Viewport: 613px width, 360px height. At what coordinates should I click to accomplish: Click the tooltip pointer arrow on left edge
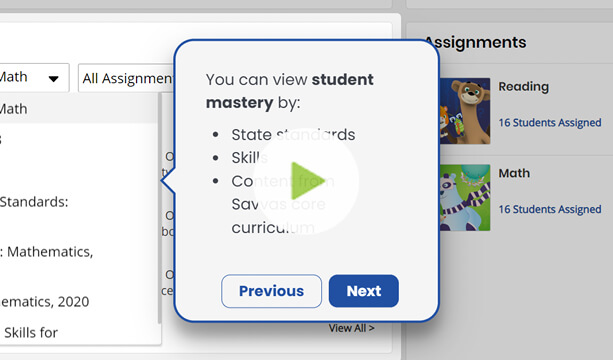[168, 181]
